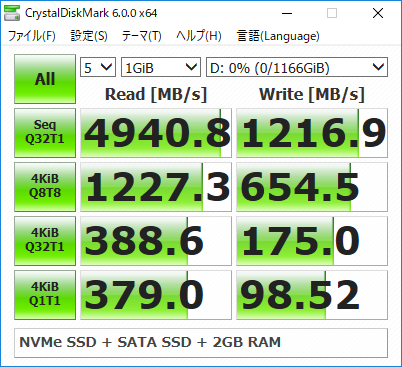The image size is (402, 367).
Task: Open the ファイル(F) menu
Action: point(31,36)
